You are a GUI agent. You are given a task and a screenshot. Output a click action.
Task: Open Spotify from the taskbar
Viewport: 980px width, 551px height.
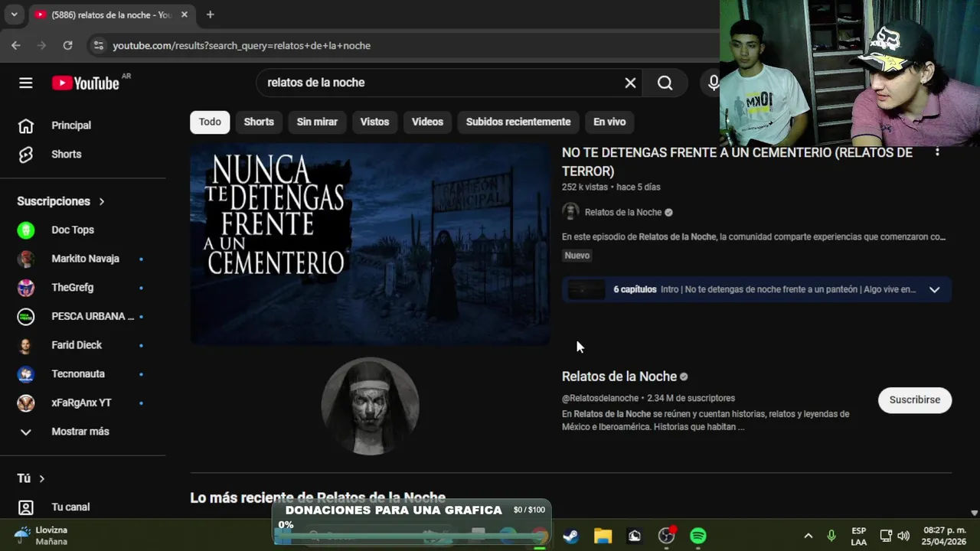698,536
